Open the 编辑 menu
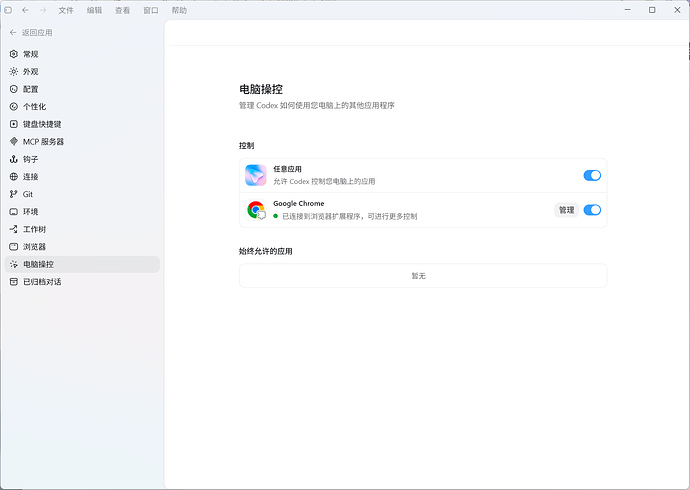This screenshot has width=690, height=490. [x=94, y=10]
